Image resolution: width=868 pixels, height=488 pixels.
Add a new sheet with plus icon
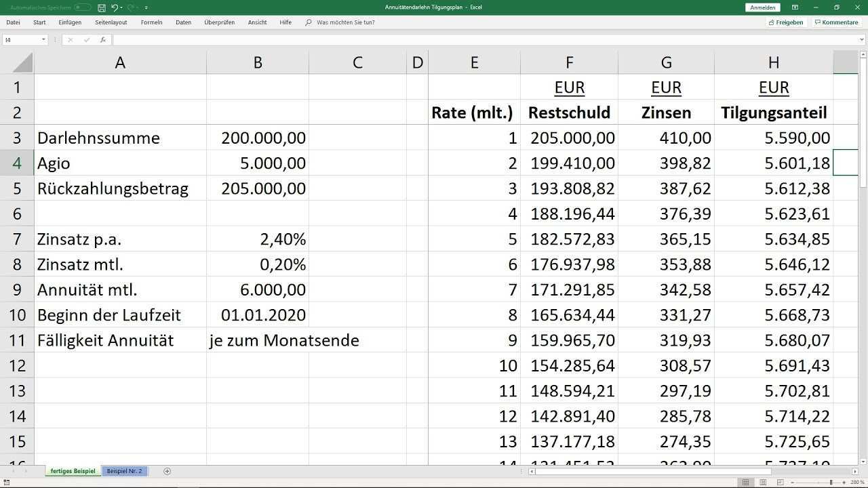[x=167, y=471]
